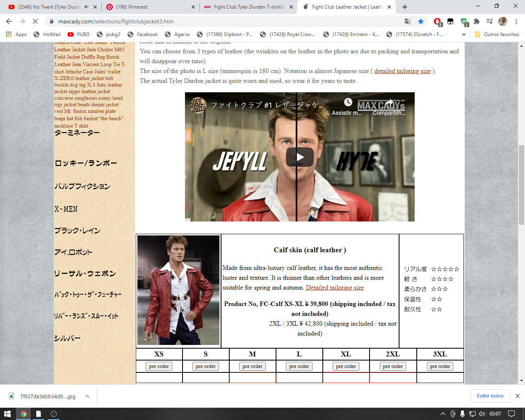Viewport: 525px width, 420px height.
Task: Go back with the browser back arrow
Action: tap(9, 21)
